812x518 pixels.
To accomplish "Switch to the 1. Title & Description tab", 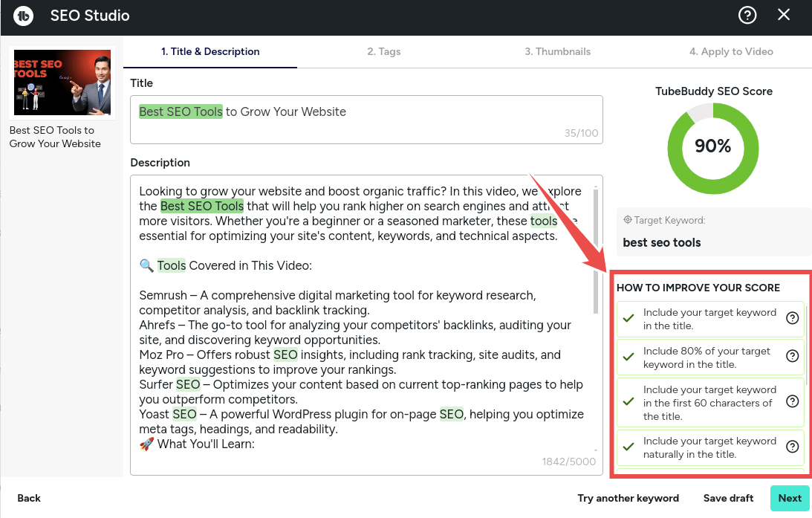I will coord(210,52).
